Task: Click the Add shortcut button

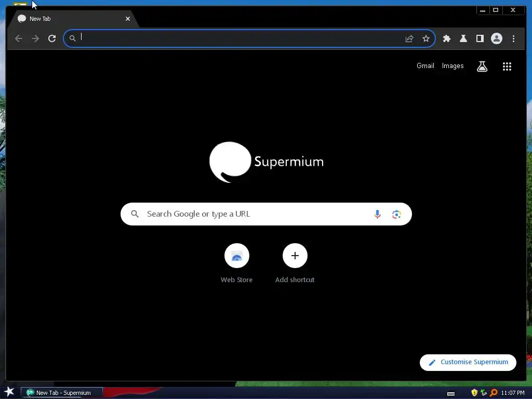Action: point(295,263)
